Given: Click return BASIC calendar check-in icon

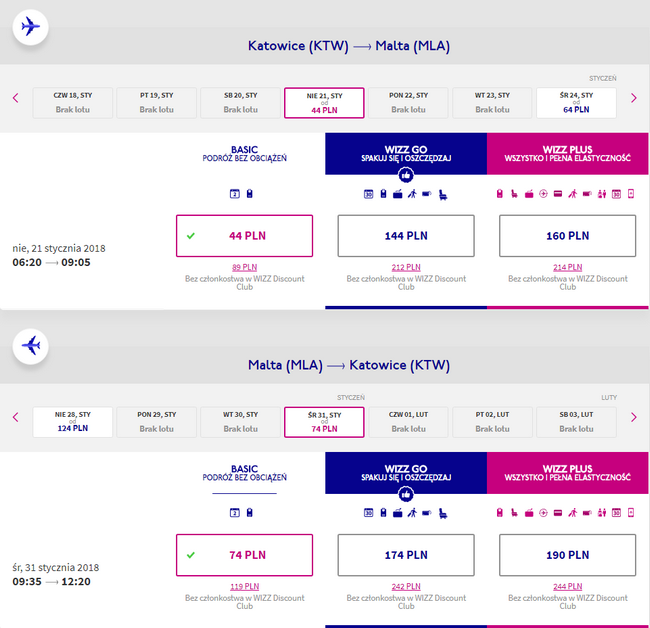Looking at the screenshot, I should click(235, 513).
